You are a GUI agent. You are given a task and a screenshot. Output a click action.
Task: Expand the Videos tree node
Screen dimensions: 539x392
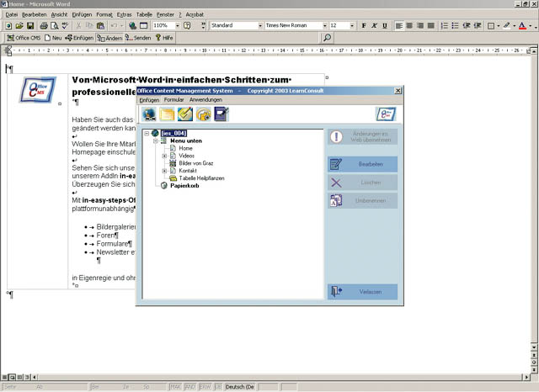[x=164, y=156]
